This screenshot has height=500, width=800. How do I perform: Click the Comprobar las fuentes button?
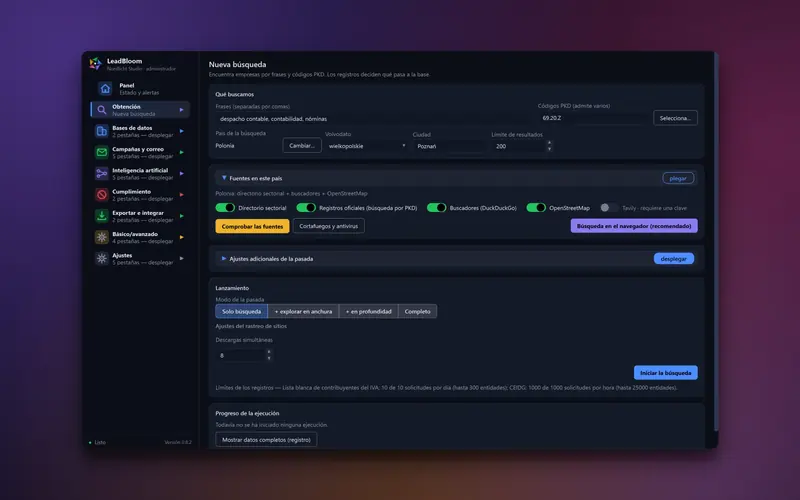tap(252, 226)
